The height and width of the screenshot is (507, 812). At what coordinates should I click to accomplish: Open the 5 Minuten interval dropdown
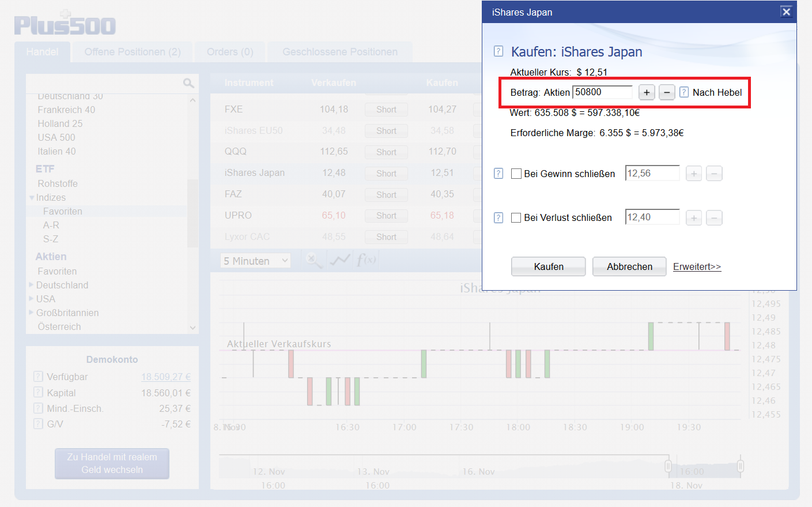coord(255,261)
